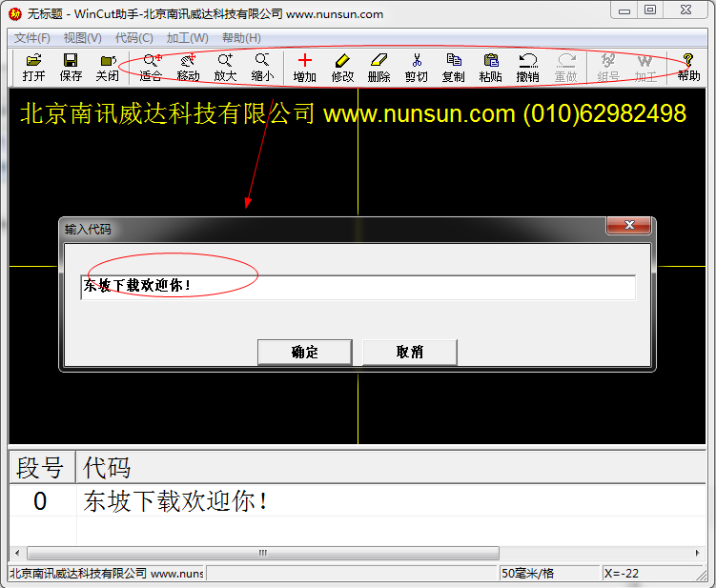Viewport: 716px width, 588px height.
Task: Open the 帮助(H) menu
Action: coord(241,38)
